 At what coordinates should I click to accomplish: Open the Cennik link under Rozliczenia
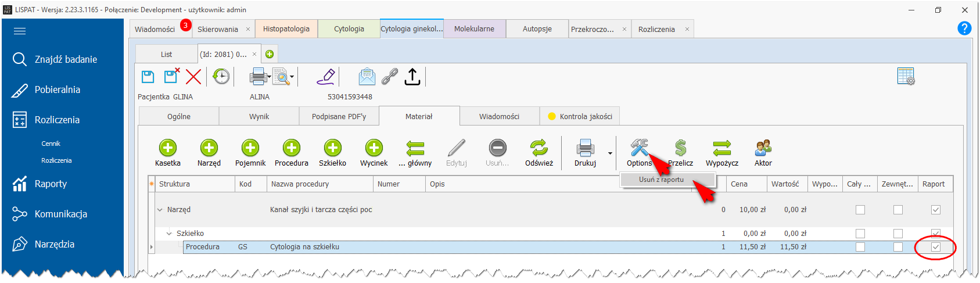click(51, 144)
